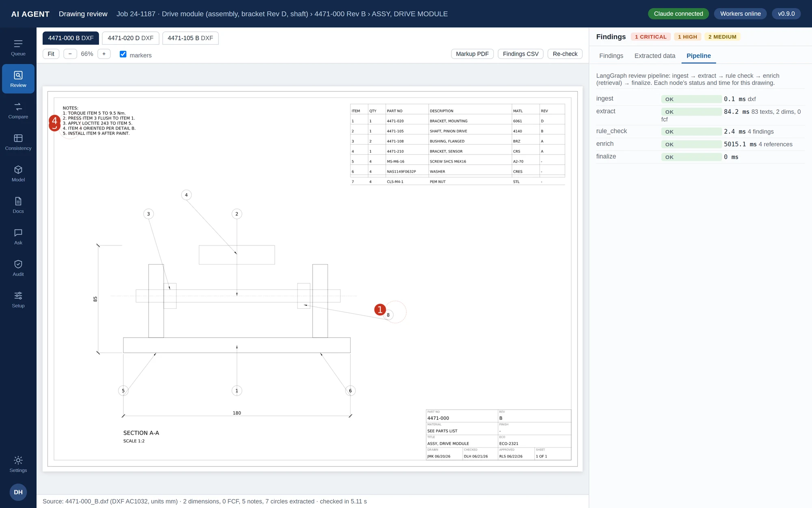Go to Consistency in the sidebar
Screen dimensions: 812x508
tap(18, 142)
